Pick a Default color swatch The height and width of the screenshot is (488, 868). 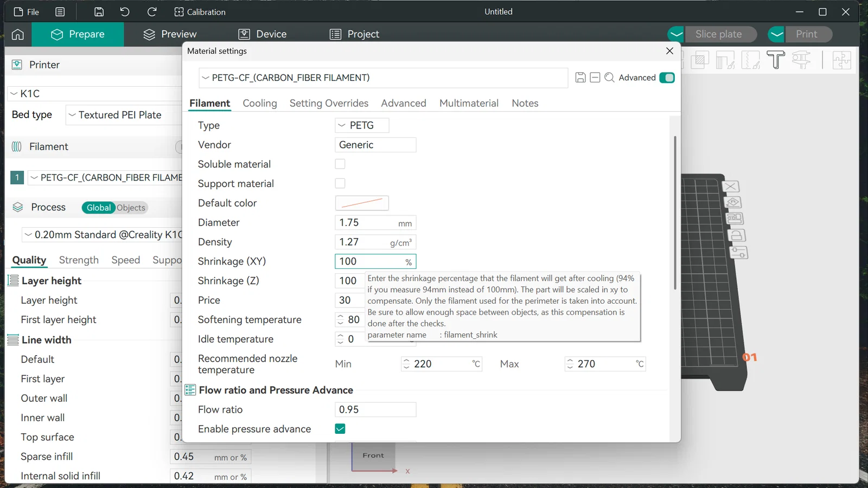tap(362, 203)
